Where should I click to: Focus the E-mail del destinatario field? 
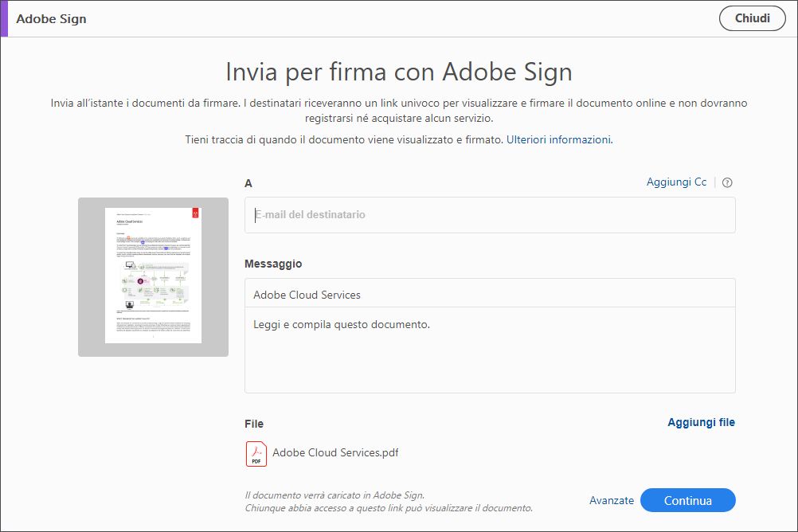pyautogui.click(x=489, y=215)
